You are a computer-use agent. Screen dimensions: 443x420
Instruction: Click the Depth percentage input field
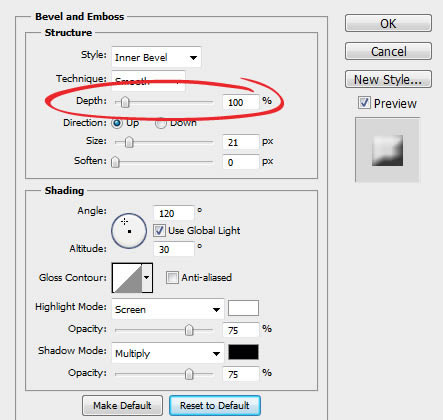[x=241, y=102]
